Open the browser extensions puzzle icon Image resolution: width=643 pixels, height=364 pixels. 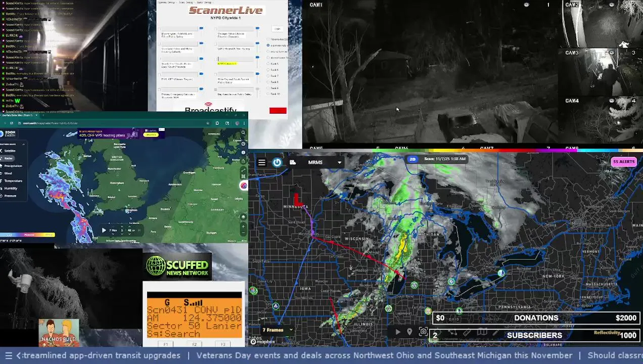pyautogui.click(x=217, y=123)
